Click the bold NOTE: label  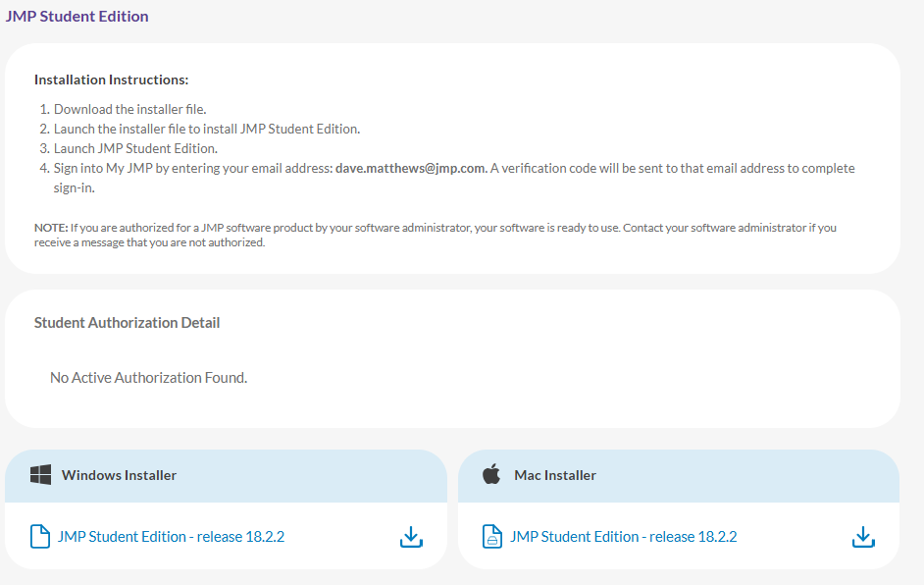[51, 228]
